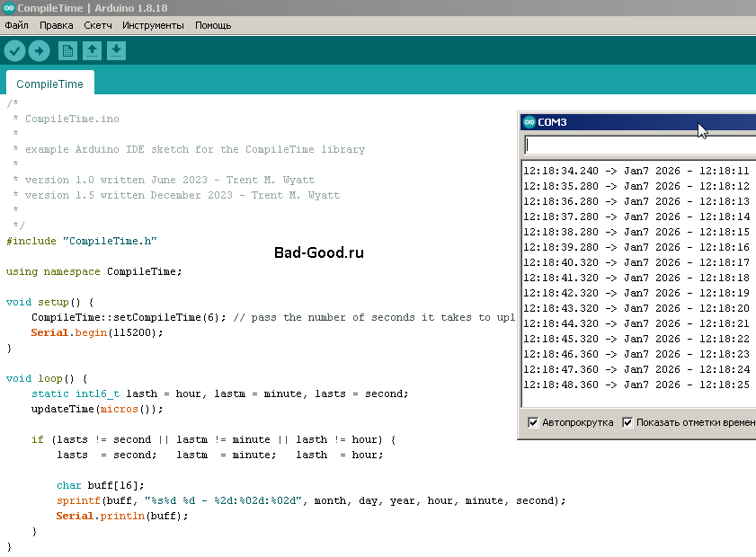The image size is (756, 557).
Task: Toggle the Автопрокрутка checkbox
Action: click(533, 422)
